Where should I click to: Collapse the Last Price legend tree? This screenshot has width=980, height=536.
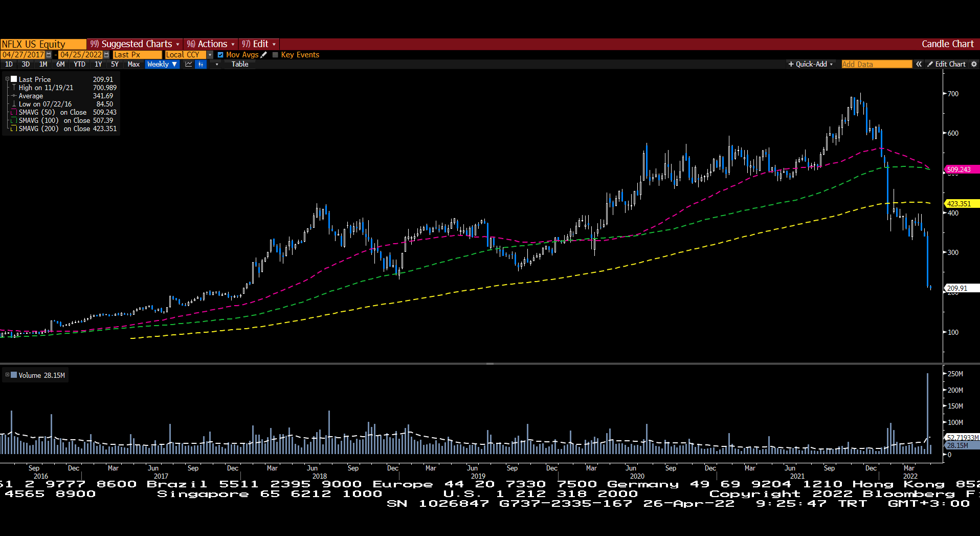(x=8, y=79)
